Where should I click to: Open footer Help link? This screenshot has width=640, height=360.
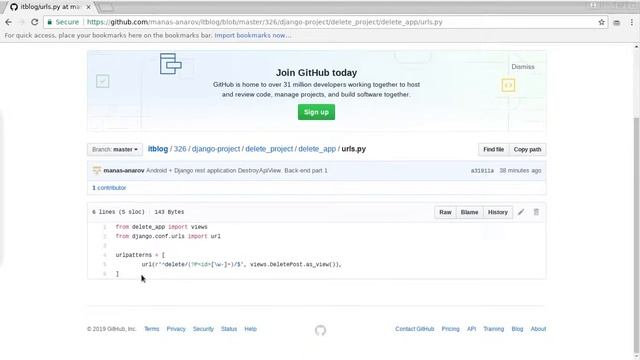click(x=251, y=329)
